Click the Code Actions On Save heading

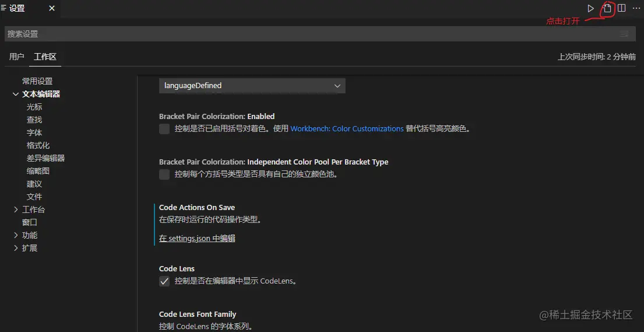pyautogui.click(x=197, y=207)
